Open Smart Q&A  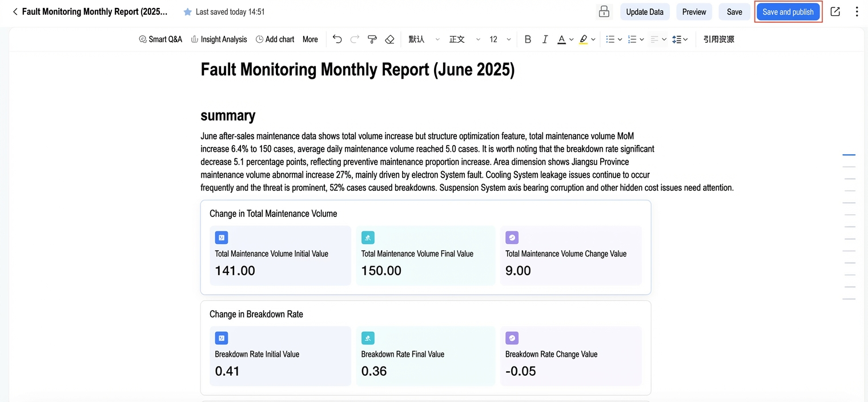(x=160, y=39)
